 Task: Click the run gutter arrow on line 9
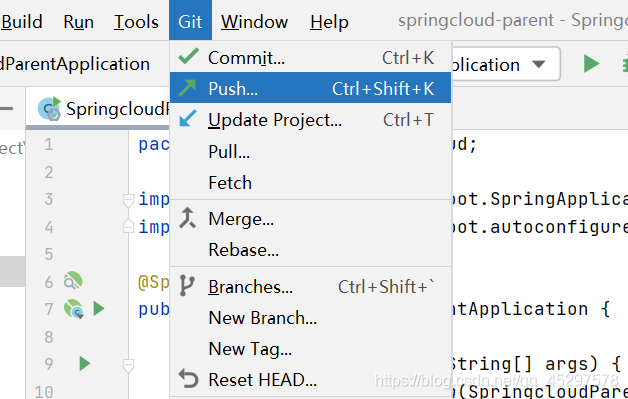coord(85,363)
